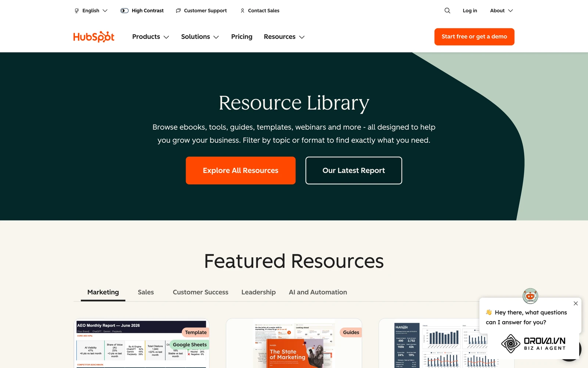The height and width of the screenshot is (368, 588).
Task: Click the Explore All Resources button
Action: click(x=241, y=170)
